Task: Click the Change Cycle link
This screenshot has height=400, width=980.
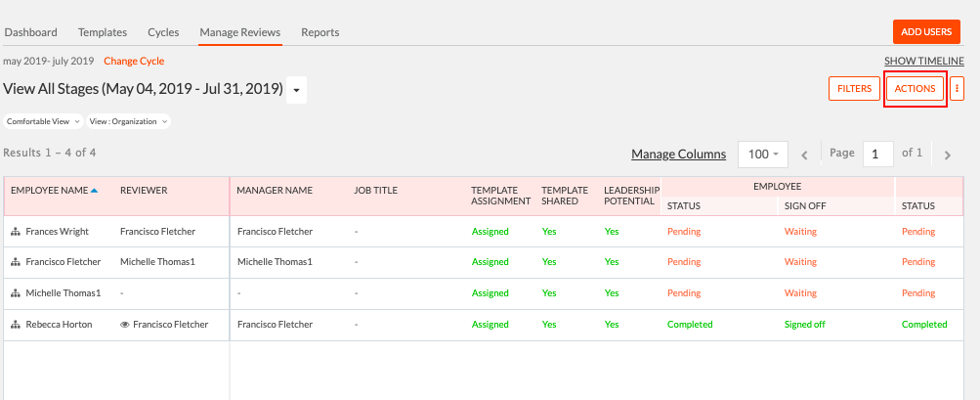Action: pyautogui.click(x=134, y=62)
